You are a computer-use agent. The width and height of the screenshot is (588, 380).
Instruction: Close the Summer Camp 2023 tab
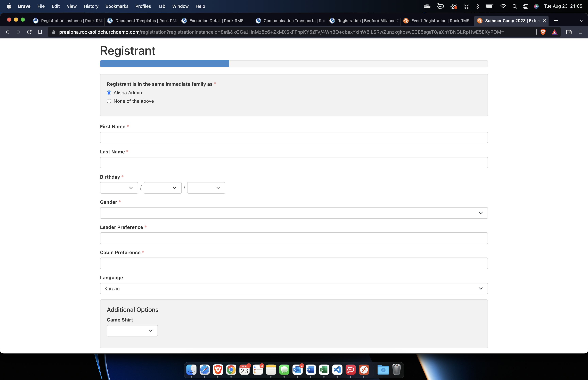point(544,21)
